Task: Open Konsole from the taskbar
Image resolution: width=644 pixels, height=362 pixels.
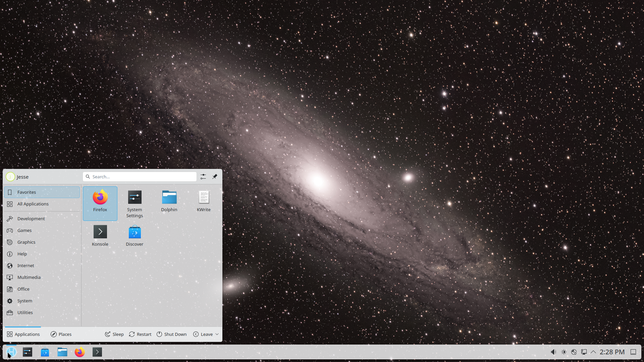Action: (x=97, y=352)
